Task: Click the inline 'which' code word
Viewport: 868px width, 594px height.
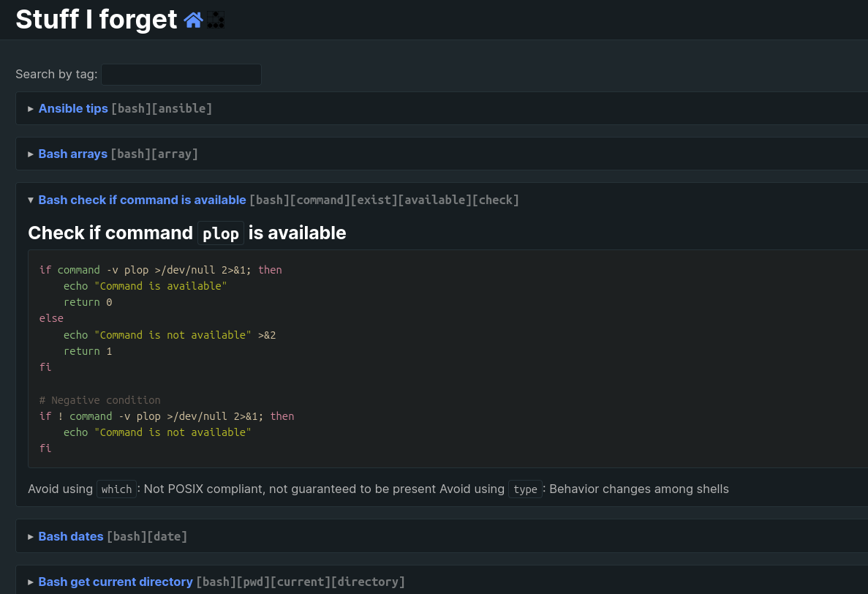Action: (116, 489)
